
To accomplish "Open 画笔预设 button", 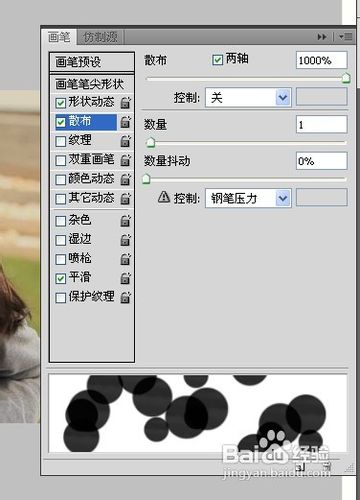I will (x=92, y=61).
